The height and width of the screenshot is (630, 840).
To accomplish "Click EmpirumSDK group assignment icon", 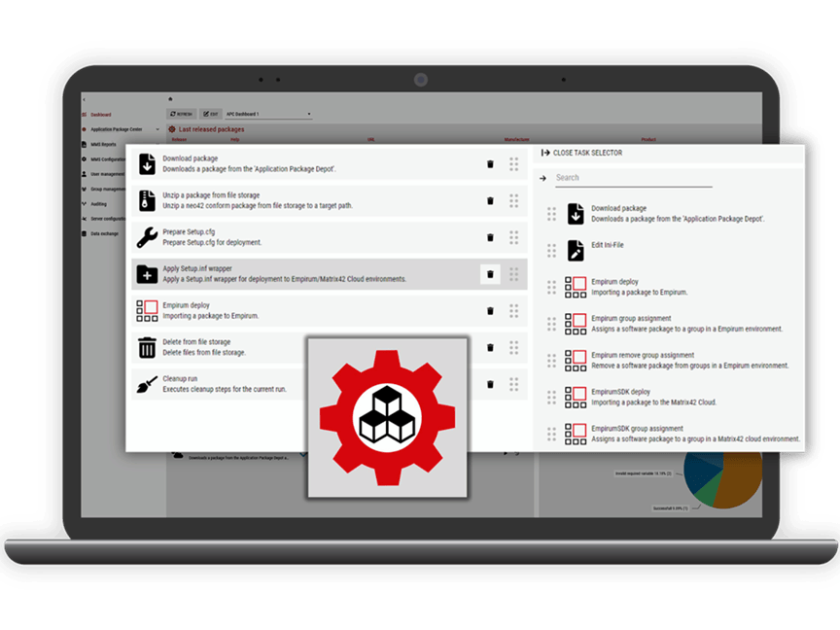I will tap(576, 434).
